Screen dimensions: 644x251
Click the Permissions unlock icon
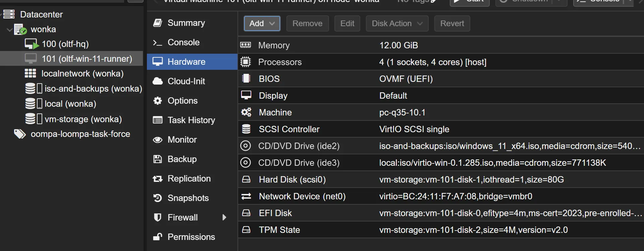click(x=157, y=237)
